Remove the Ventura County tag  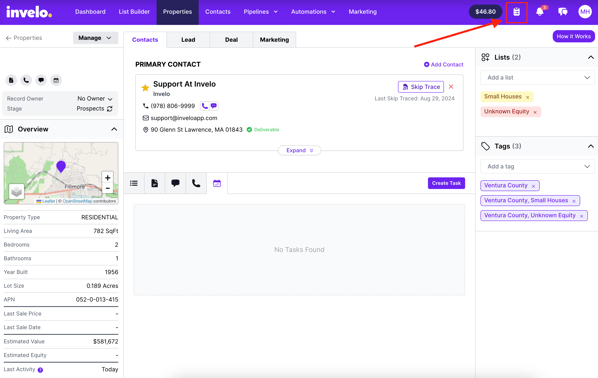pyautogui.click(x=533, y=186)
